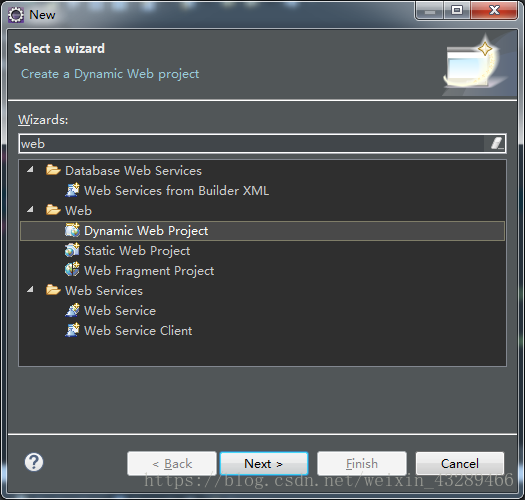Click the Web Service Client icon
The height and width of the screenshot is (500, 525).
(72, 330)
